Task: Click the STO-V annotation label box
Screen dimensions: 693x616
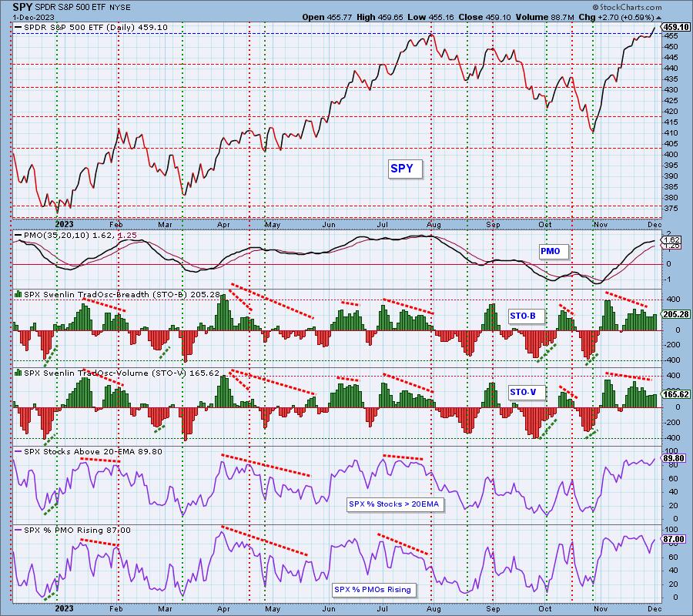Action: [525, 393]
